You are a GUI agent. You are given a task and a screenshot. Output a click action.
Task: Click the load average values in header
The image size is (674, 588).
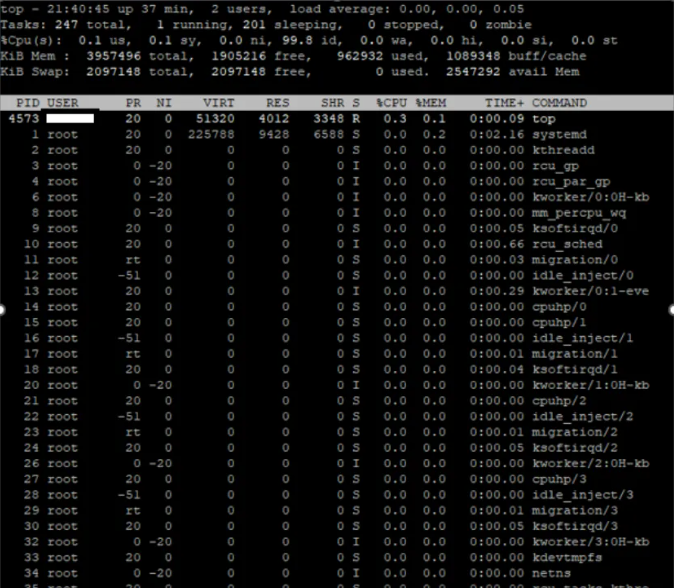(462, 9)
